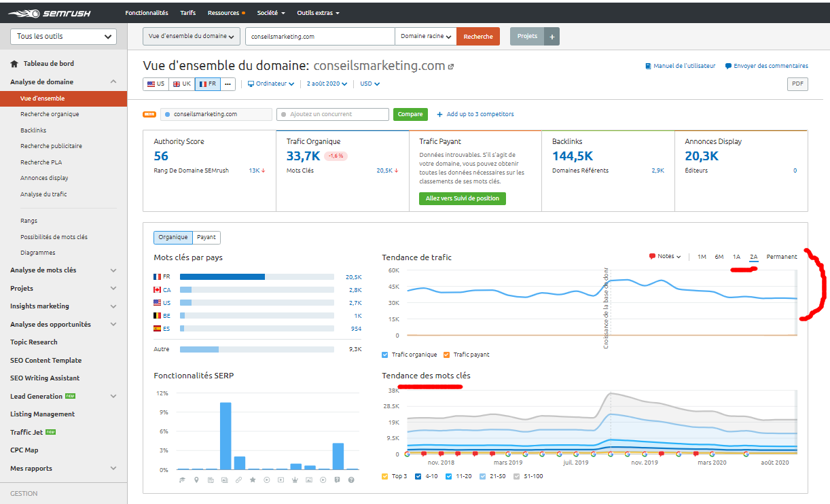The width and height of the screenshot is (830, 504).
Task: Click the home icon beside Tableau de bord
Action: (14, 64)
